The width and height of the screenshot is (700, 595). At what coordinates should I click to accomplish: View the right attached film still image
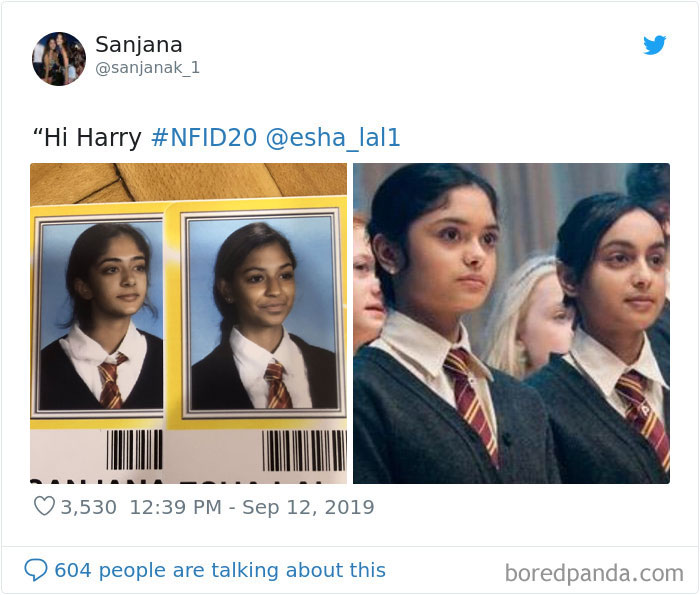pos(511,323)
